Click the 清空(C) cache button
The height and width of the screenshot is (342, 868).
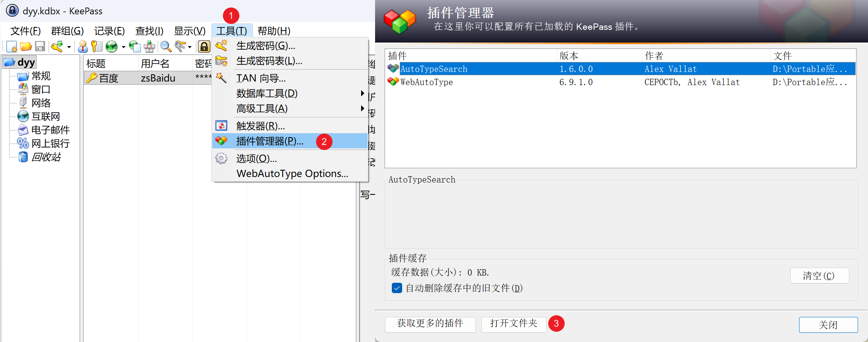click(819, 276)
